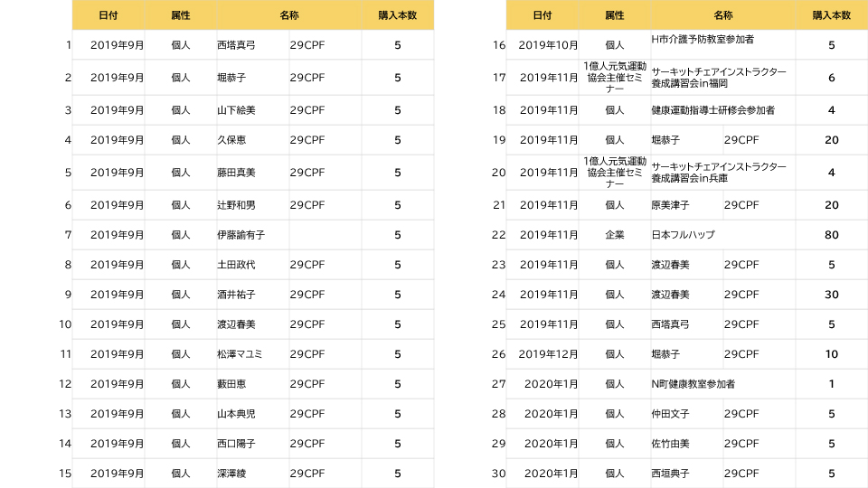Select the seminar cell ending in 福岡
This screenshot has width=868, height=488.
coord(719,78)
